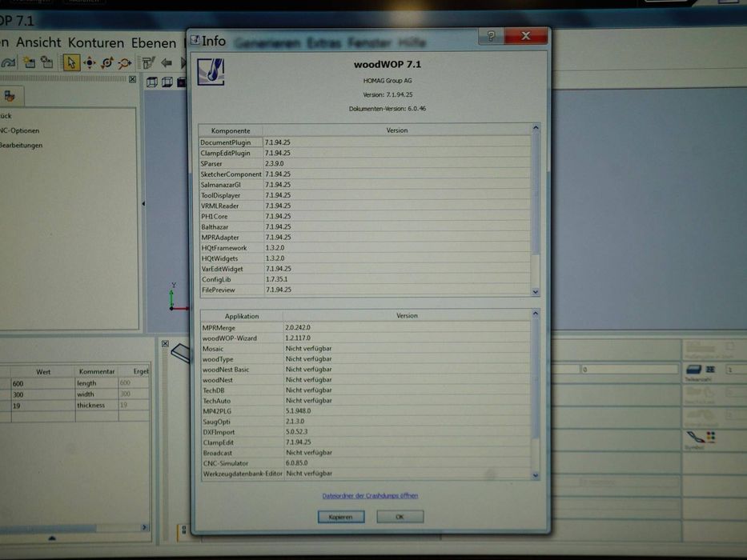The width and height of the screenshot is (747, 560).
Task: Click the NC-Optionen tree item
Action: click(19, 130)
